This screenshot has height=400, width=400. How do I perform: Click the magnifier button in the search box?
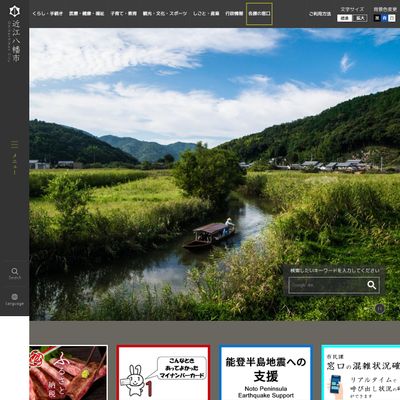[371, 285]
